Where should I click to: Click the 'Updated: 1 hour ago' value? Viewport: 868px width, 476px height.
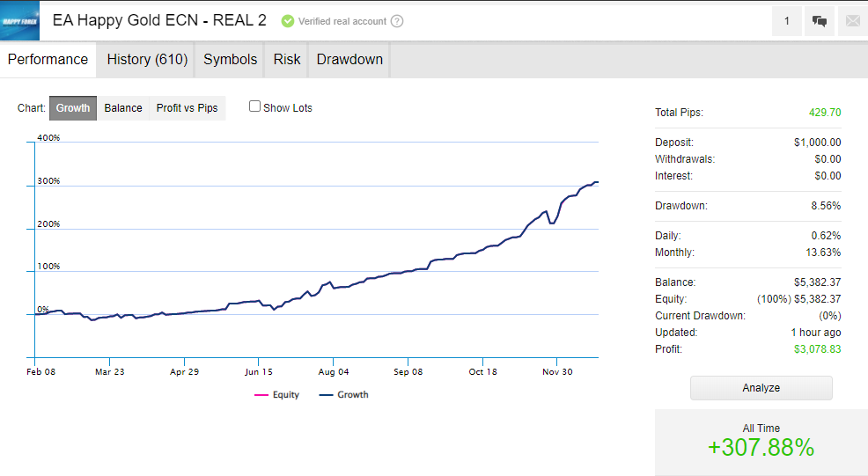coord(816,333)
